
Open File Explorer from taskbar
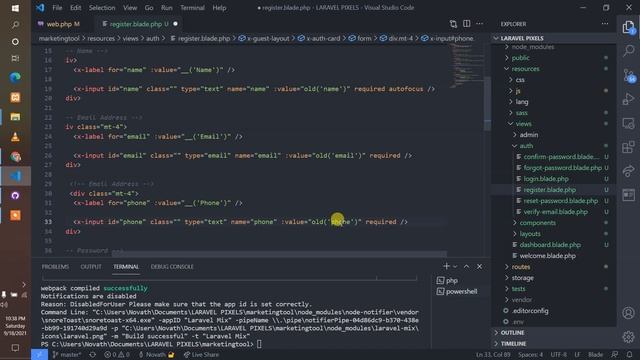pos(15,117)
